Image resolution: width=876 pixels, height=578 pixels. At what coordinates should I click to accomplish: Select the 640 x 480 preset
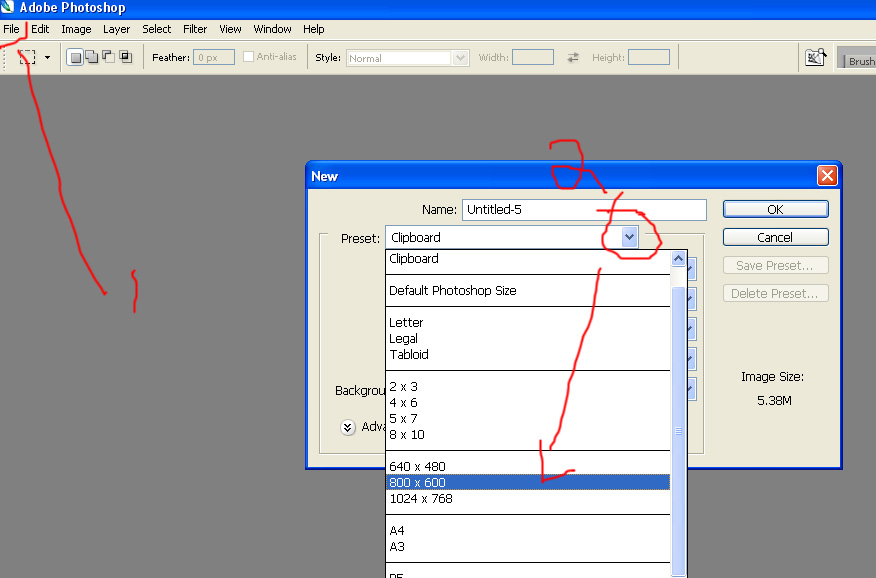[528, 466]
